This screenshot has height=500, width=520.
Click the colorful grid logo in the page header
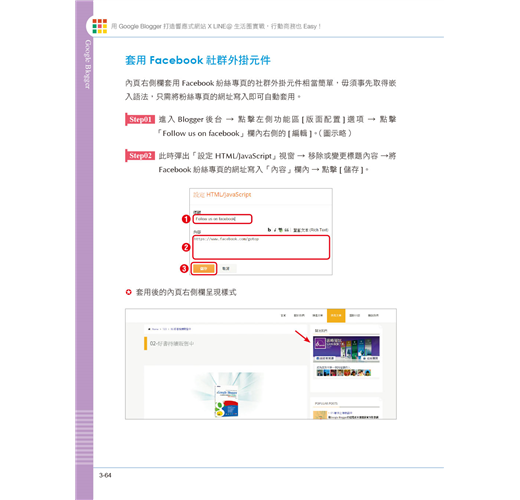click(x=100, y=26)
